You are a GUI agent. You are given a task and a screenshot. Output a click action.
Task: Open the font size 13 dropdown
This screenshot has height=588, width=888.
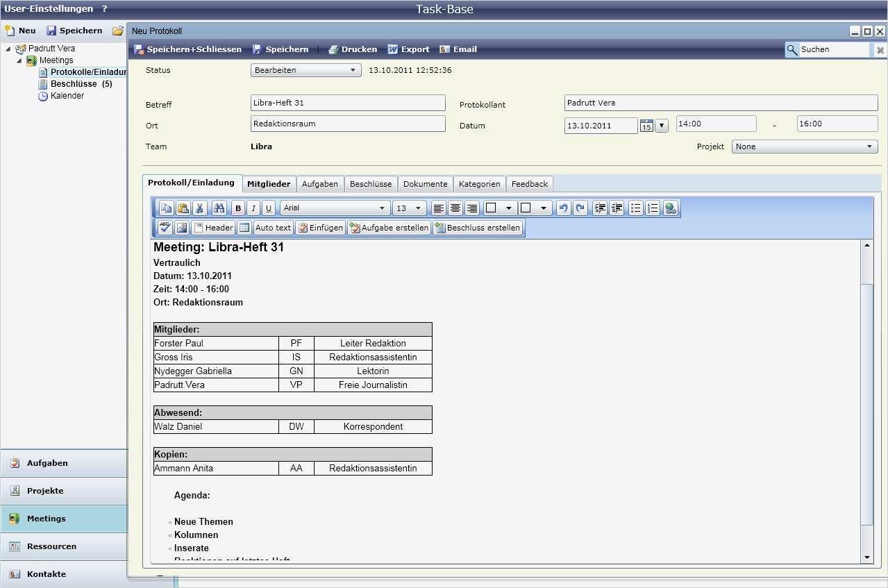[x=410, y=208]
